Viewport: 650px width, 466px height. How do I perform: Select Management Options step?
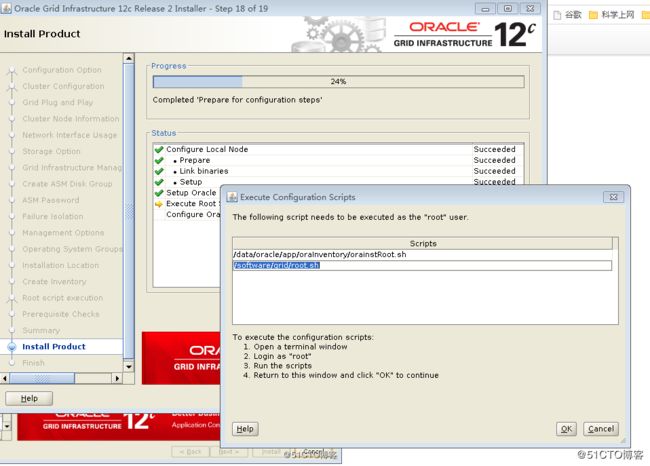63,233
